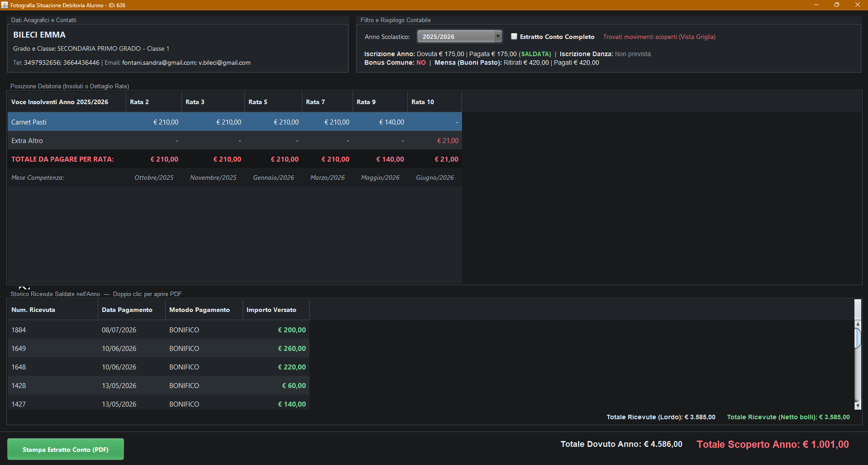Click Totale Ricevute (Netto bolli) label

coord(788,417)
